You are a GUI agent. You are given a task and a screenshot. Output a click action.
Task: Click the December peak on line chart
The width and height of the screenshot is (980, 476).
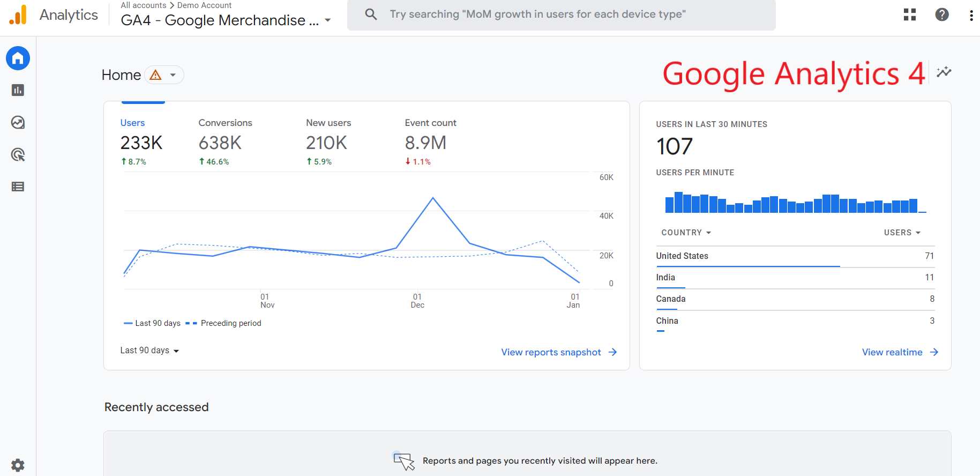433,198
